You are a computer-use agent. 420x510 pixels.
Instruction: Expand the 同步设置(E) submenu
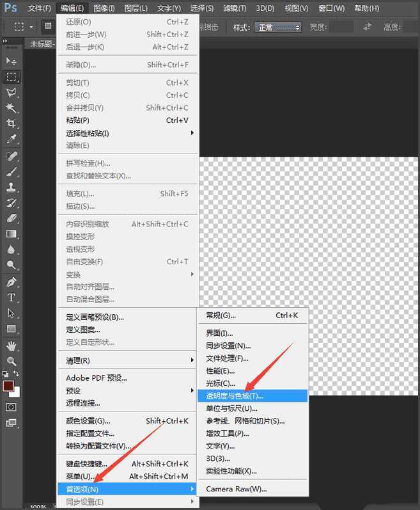pos(127,502)
